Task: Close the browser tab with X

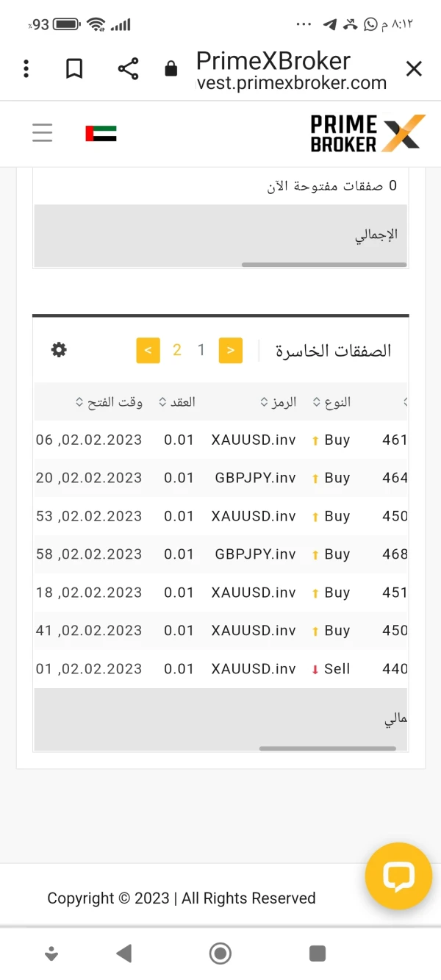Action: [x=414, y=69]
